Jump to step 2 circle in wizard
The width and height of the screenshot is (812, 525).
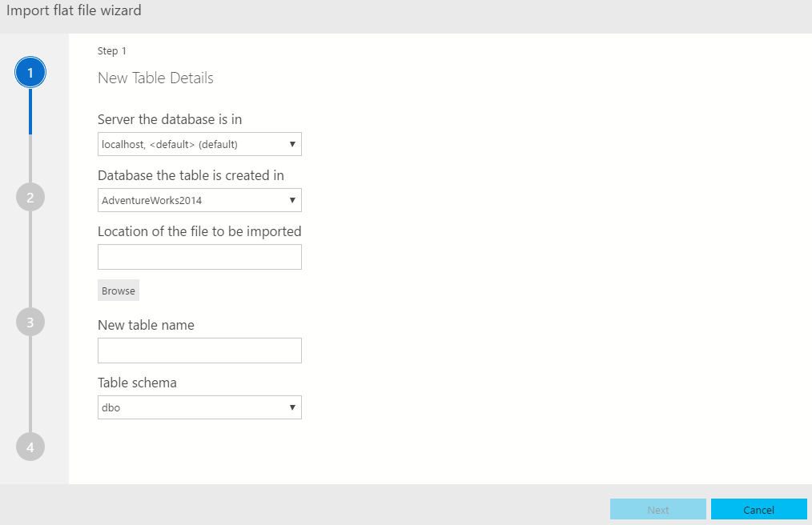coord(30,198)
